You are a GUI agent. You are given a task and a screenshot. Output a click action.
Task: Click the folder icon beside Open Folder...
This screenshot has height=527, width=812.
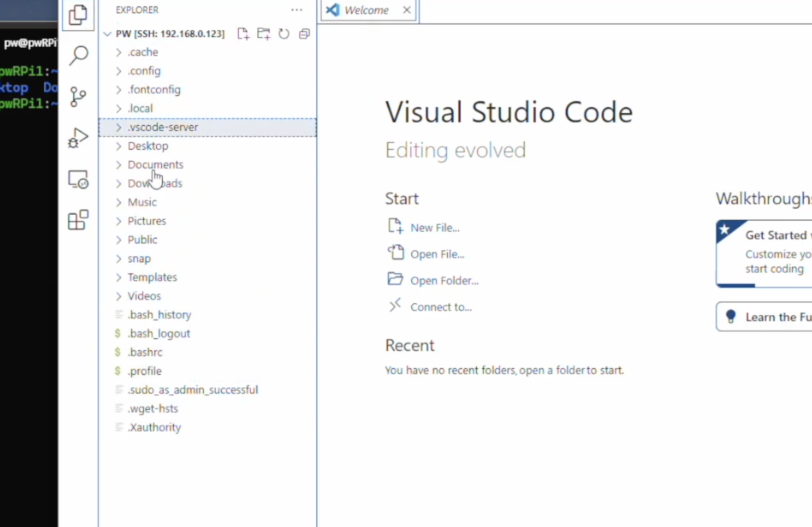click(x=396, y=278)
